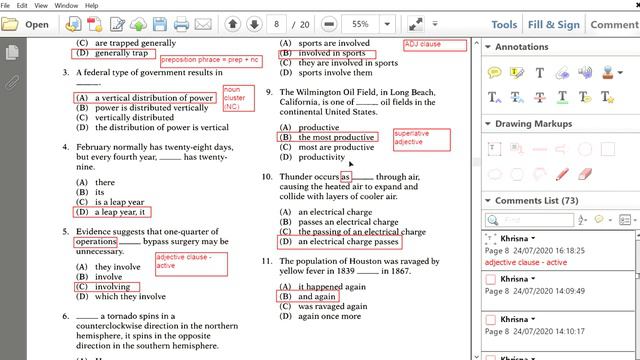Open the Edit menu
The height and width of the screenshot is (360, 640).
click(22, 6)
